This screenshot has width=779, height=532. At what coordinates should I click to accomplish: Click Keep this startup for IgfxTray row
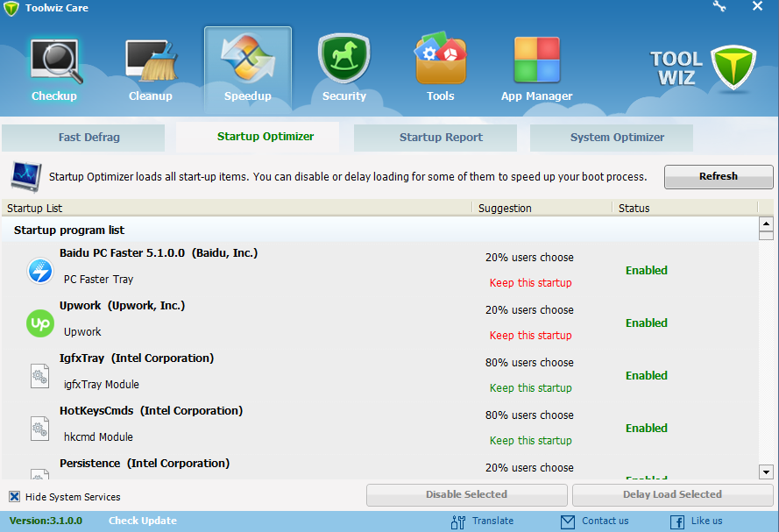tap(531, 388)
